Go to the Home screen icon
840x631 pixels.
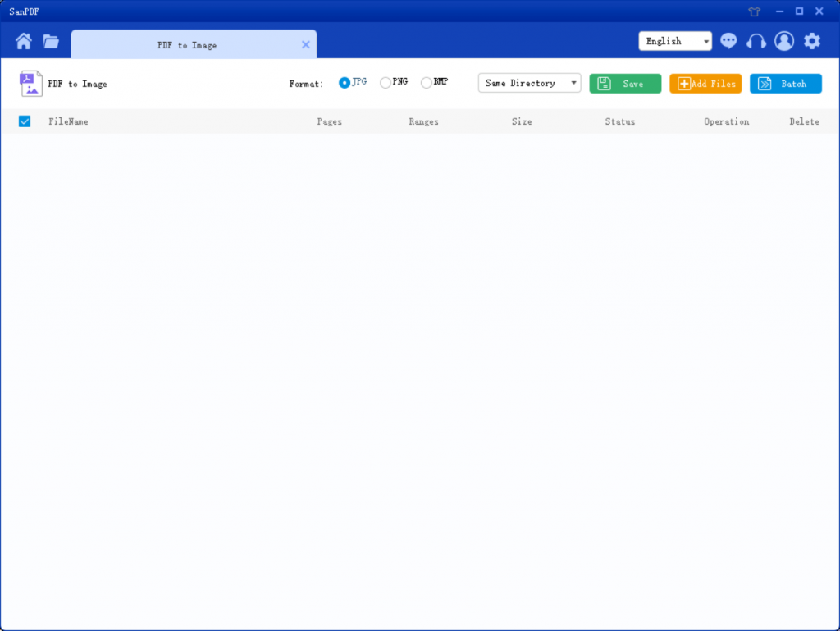tap(24, 42)
